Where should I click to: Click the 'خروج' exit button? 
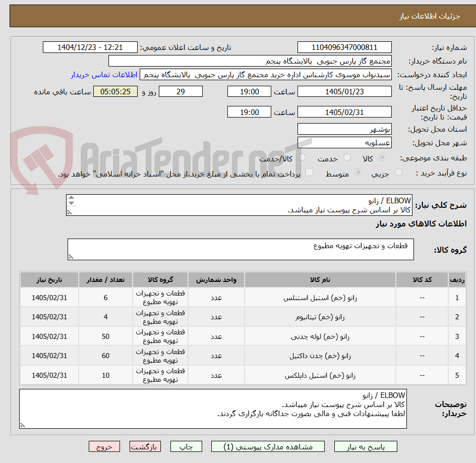[104, 446]
